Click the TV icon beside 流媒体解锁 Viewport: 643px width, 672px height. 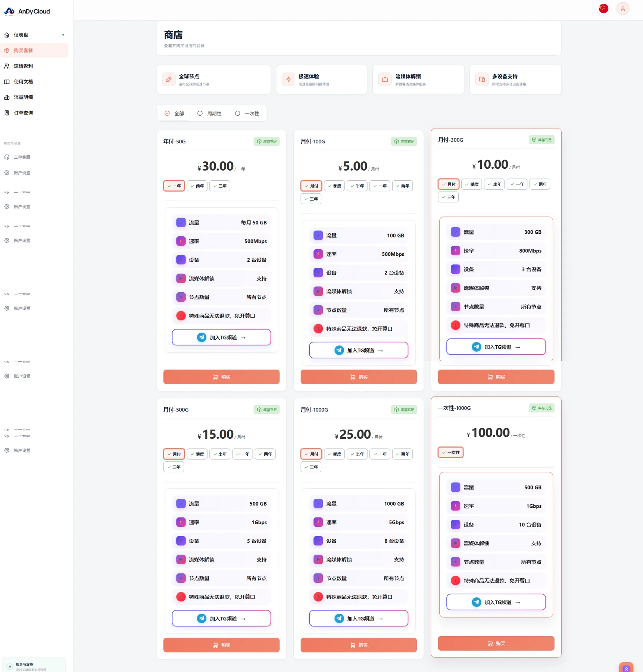coord(385,80)
